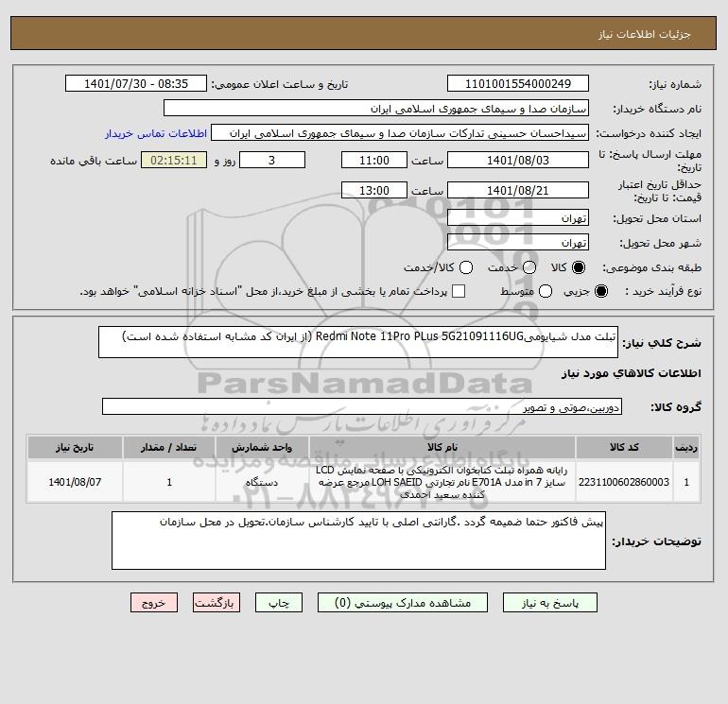The height and width of the screenshot is (704, 728).
Task: Click the announcement date field 1401/07/30 - 08:35
Action: click(x=135, y=84)
